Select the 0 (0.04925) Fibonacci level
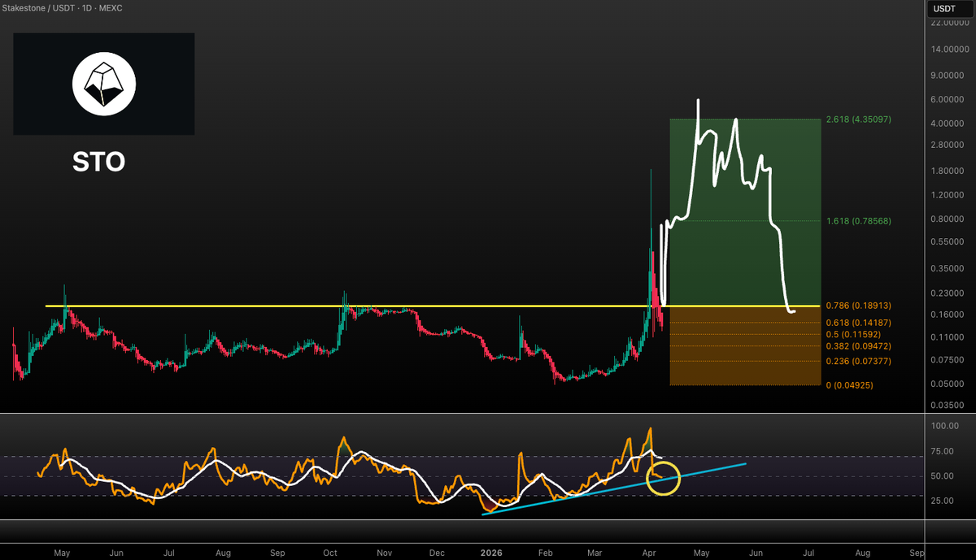The image size is (976, 560). 851,384
